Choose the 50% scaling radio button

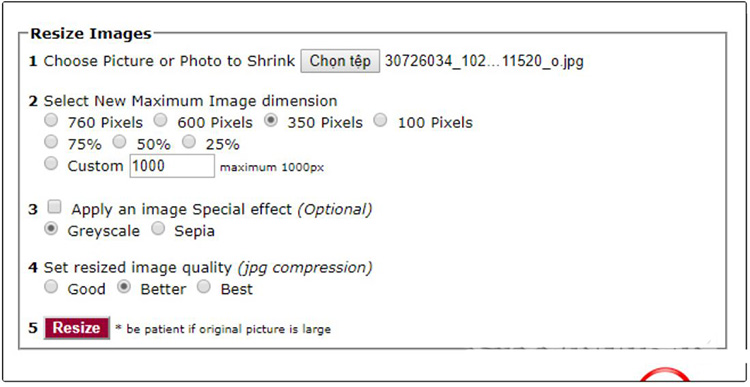click(120, 142)
